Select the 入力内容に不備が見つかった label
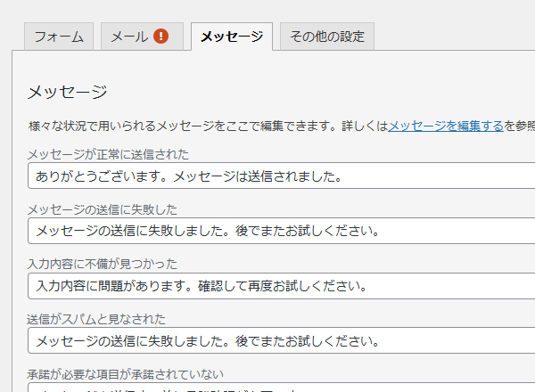The height and width of the screenshot is (392, 535). coord(102,264)
